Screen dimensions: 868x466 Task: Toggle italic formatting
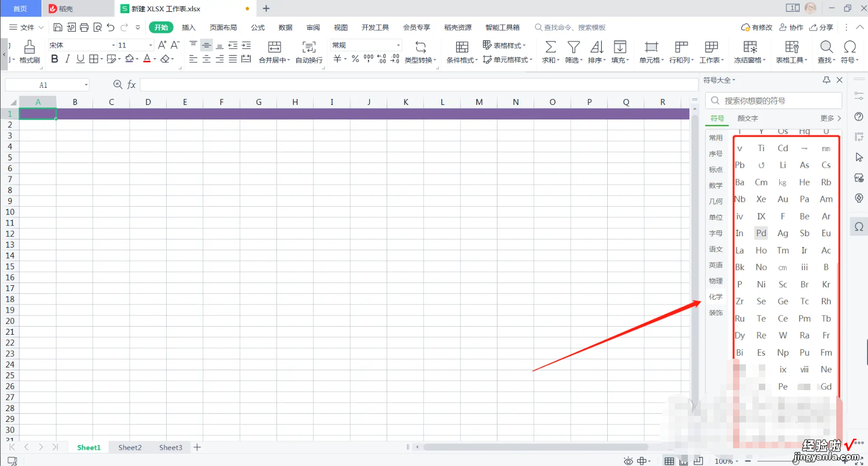[67, 59]
